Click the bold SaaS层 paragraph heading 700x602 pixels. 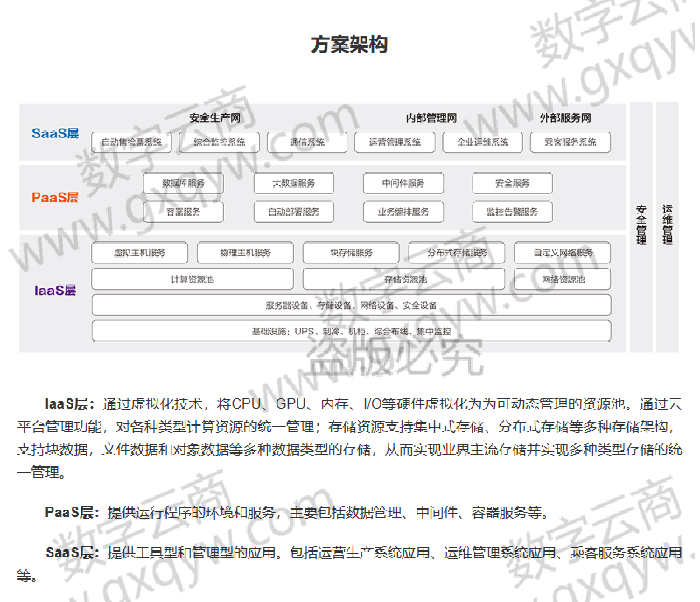click(73, 553)
